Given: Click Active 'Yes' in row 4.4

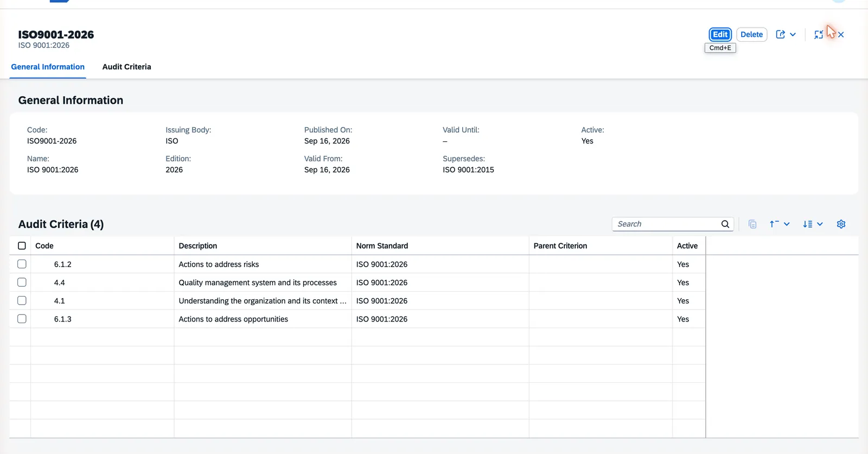Looking at the screenshot, I should [x=683, y=283].
